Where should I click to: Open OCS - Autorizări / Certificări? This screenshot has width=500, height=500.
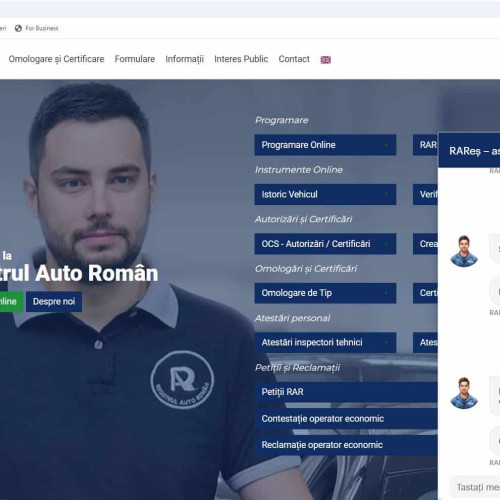click(325, 244)
